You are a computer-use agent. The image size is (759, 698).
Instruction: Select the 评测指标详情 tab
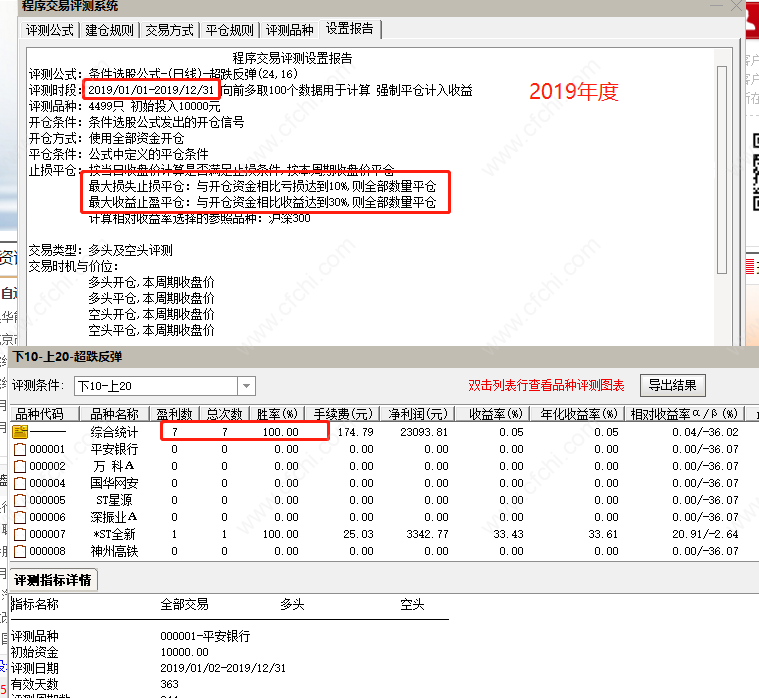[x=53, y=580]
